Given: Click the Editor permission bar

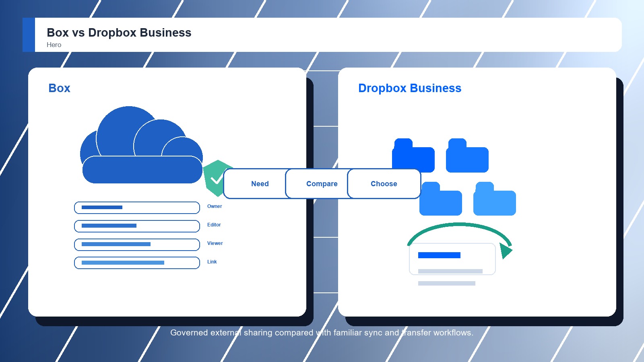Looking at the screenshot, I should 137,226.
